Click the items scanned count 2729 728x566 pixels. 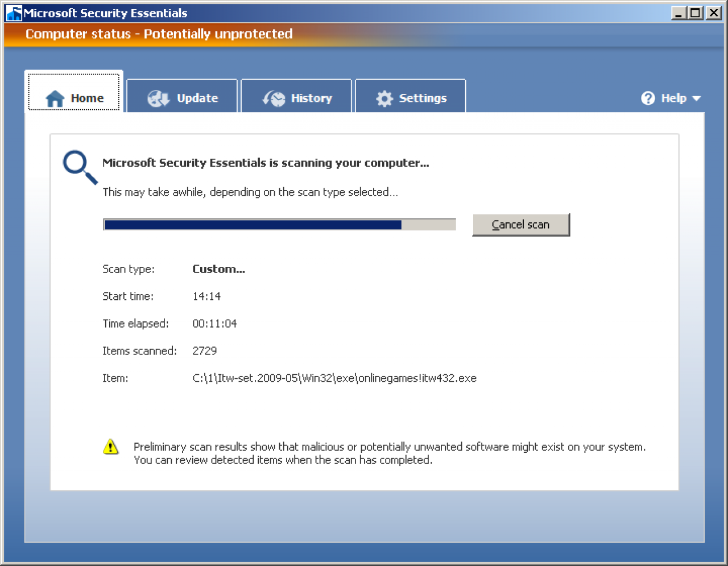[x=204, y=351]
